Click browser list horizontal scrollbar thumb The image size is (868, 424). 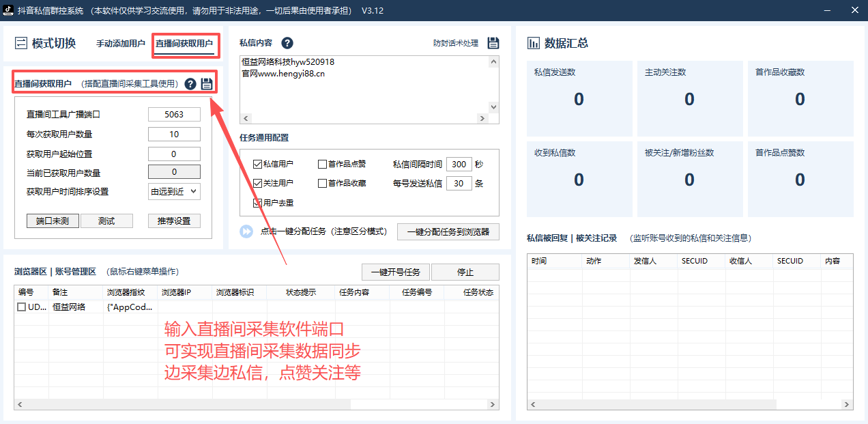tap(188, 404)
